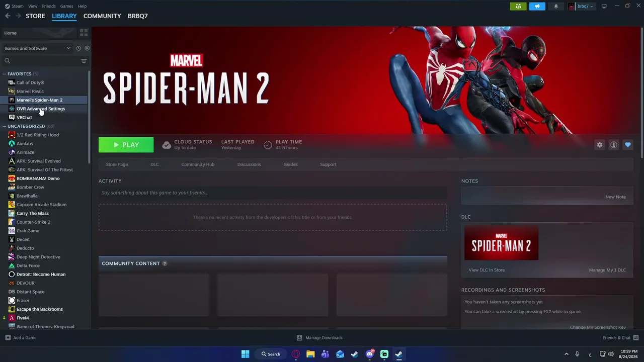Toggle library grid view next to Home
The height and width of the screenshot is (362, 644).
pos(84,33)
